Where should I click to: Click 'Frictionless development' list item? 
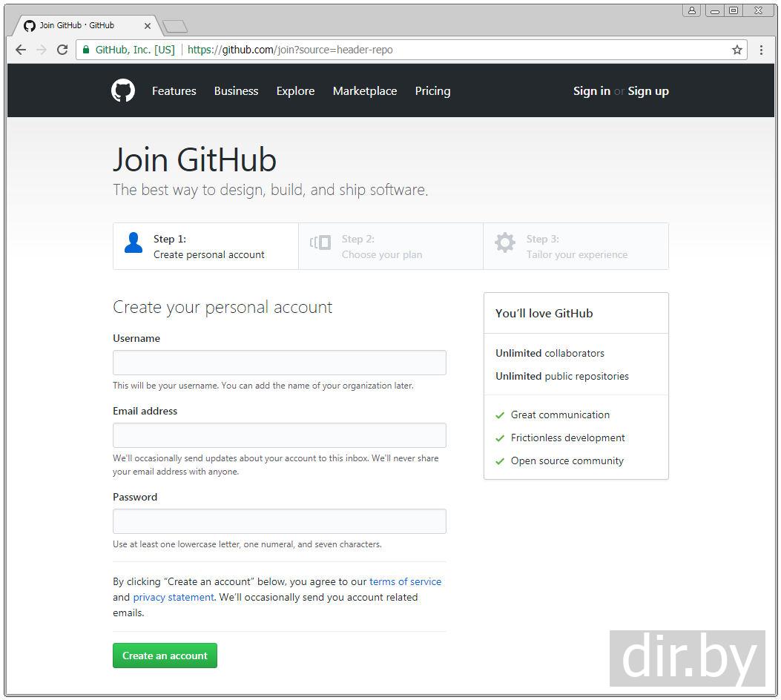[x=567, y=437]
